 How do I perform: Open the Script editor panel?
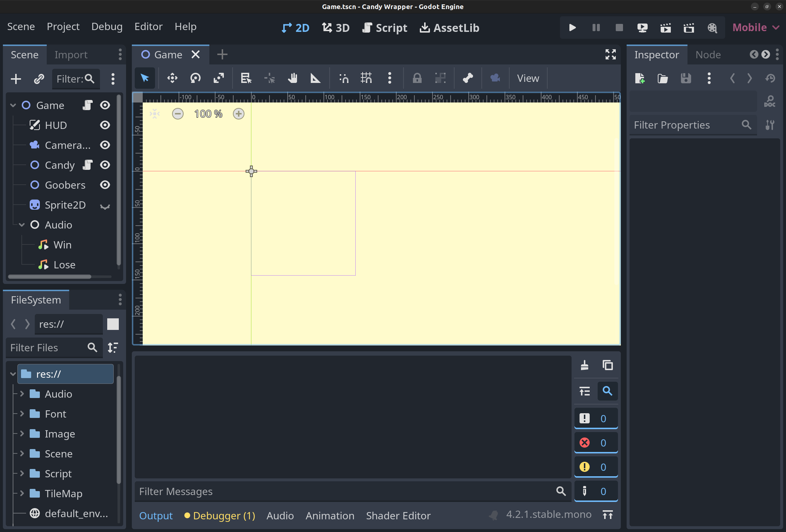[x=384, y=27]
